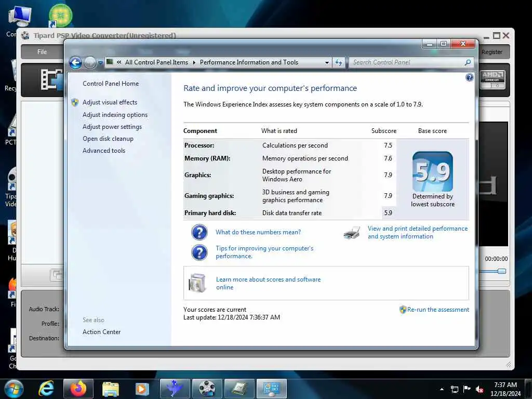Open recent pages dropdown beside navigation arrows
532x399 pixels.
point(100,63)
